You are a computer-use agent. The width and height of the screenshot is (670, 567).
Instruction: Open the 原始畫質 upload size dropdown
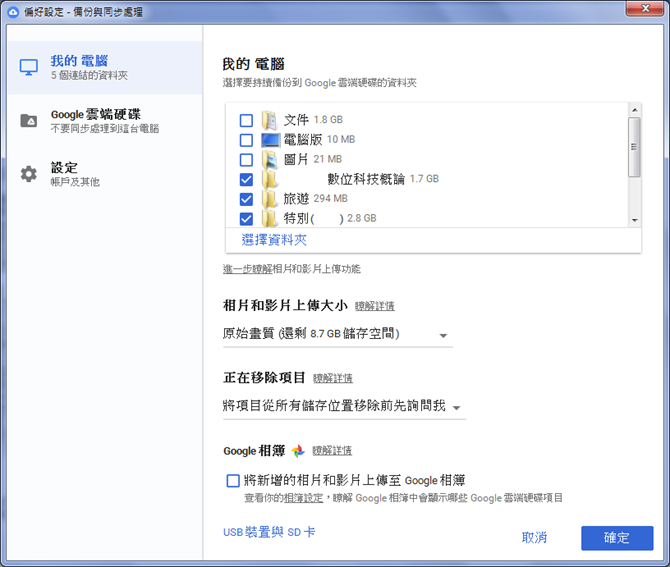tap(338, 334)
